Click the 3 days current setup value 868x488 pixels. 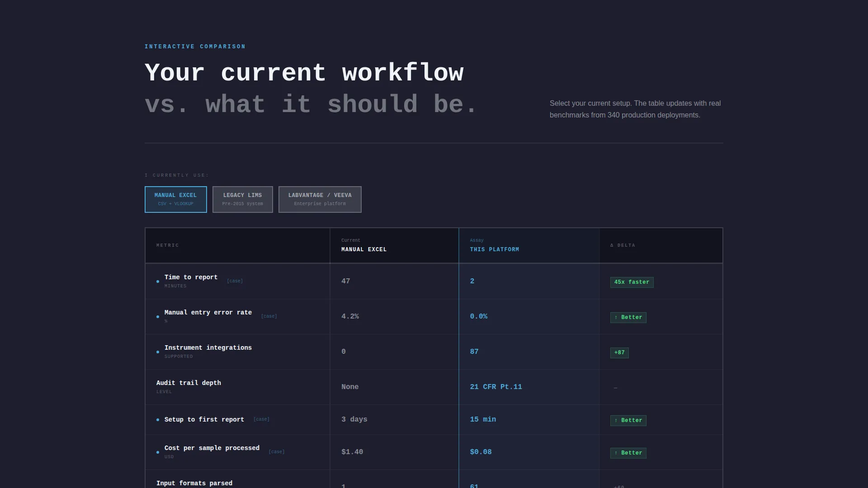354,419
